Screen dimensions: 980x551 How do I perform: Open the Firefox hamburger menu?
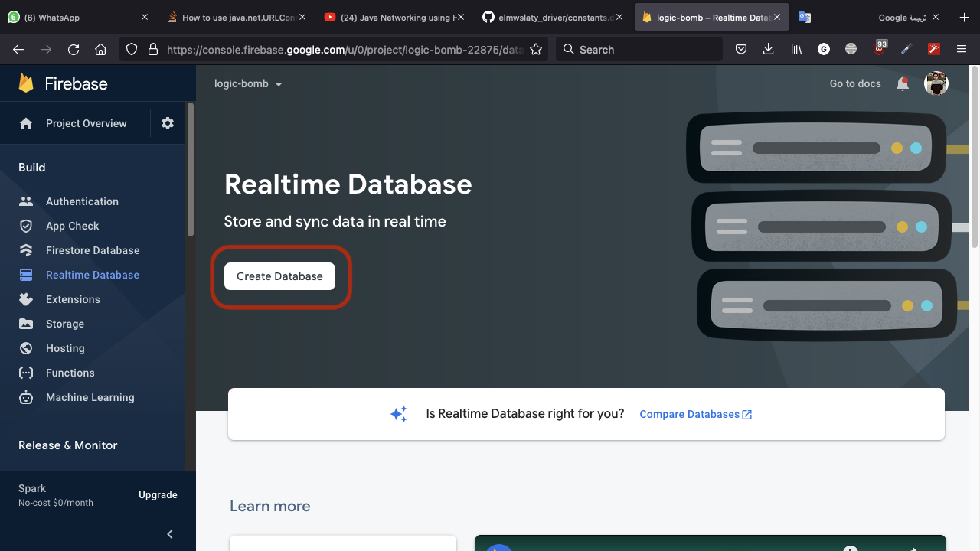[x=962, y=49]
